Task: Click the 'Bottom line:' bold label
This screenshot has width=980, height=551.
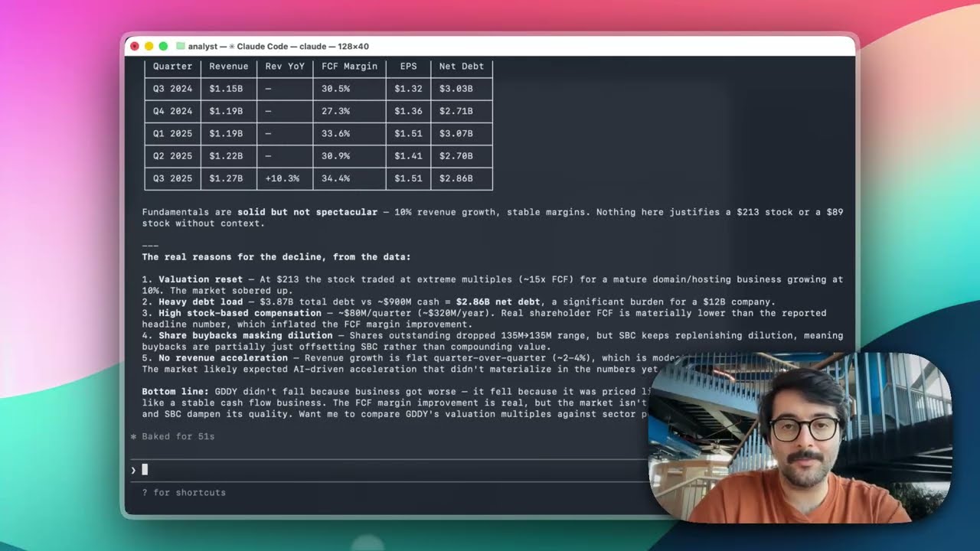Action: pyautogui.click(x=175, y=391)
